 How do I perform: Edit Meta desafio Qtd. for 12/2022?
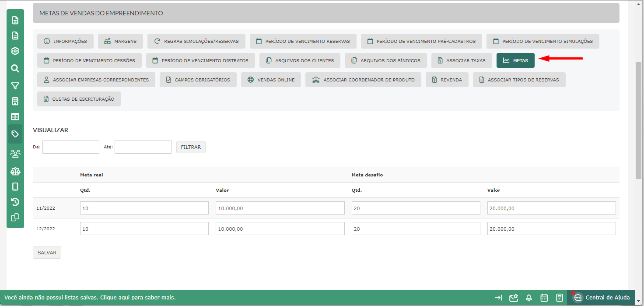tap(416, 229)
